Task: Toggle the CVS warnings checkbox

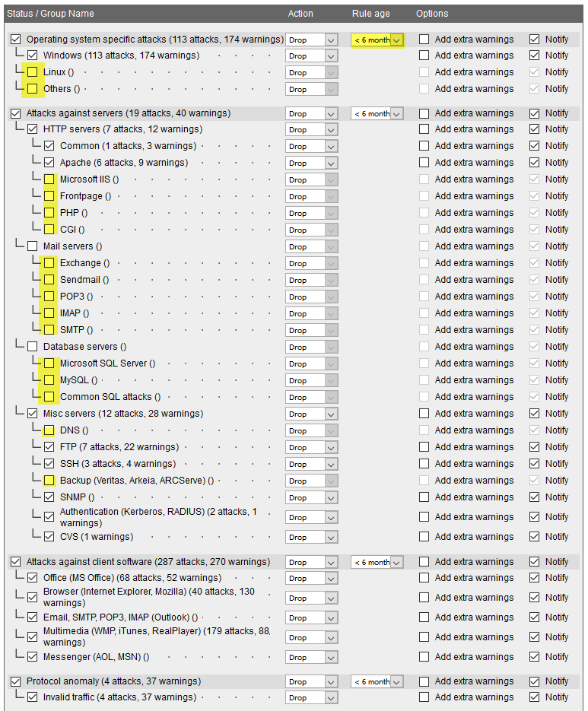Action: [49, 537]
